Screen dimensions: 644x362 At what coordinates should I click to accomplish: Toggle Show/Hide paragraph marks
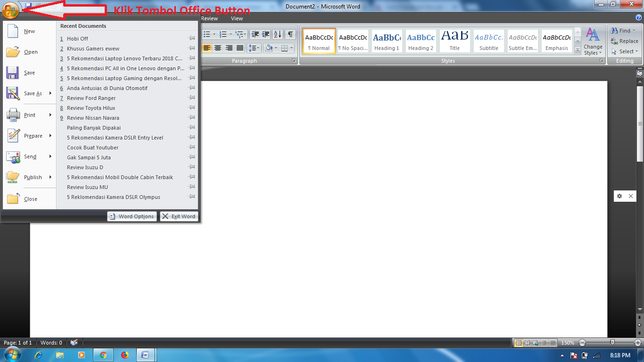[x=290, y=34]
